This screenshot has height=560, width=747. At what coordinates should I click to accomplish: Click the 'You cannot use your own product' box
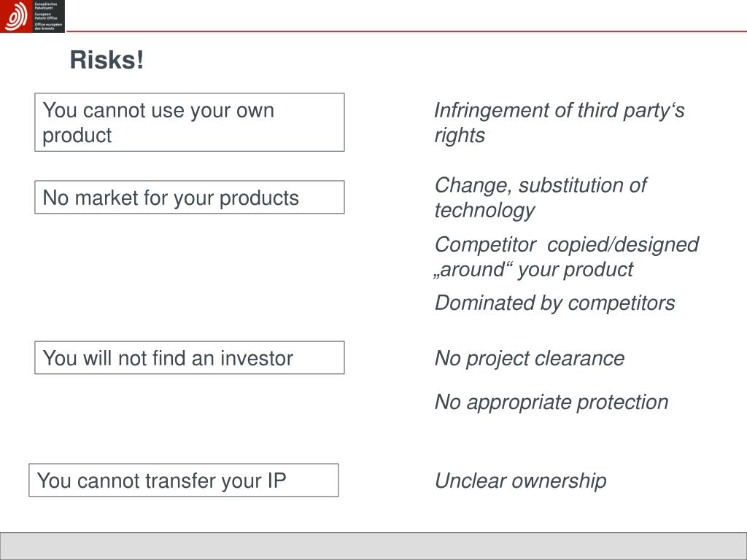point(190,122)
